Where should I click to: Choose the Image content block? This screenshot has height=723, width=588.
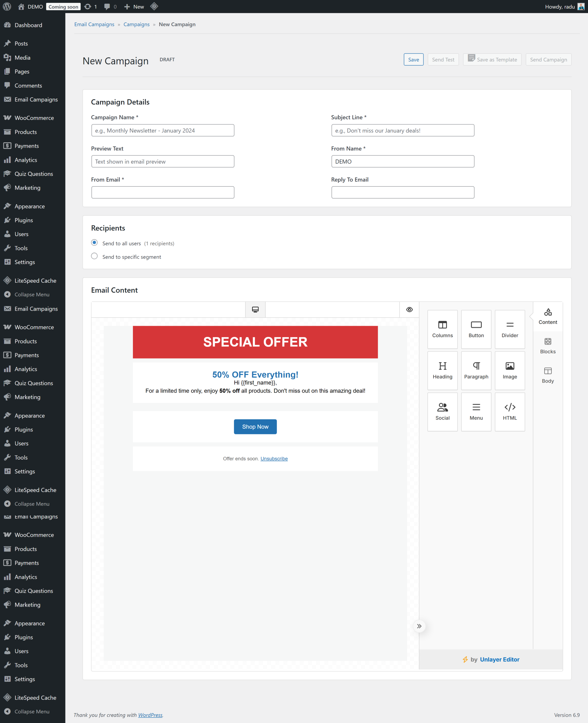[510, 370]
